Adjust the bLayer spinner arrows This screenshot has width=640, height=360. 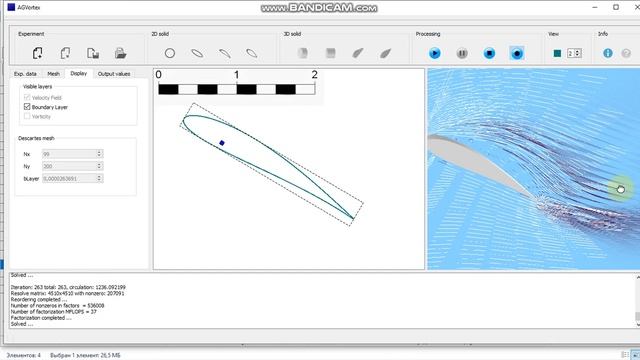click(99, 178)
